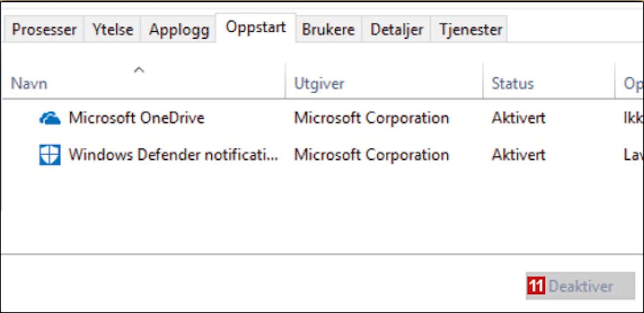Select the Windows Defender notification entry
644x313 pixels.
tap(173, 155)
